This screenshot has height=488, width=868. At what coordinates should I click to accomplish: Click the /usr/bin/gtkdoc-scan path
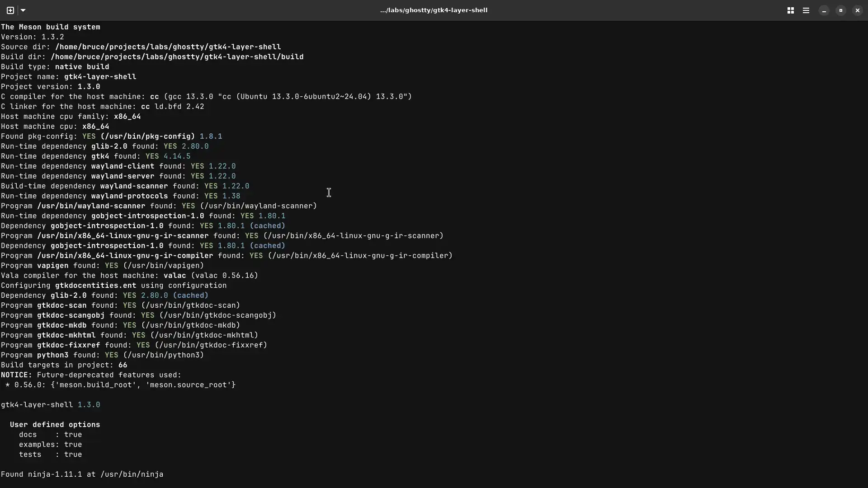192,305
